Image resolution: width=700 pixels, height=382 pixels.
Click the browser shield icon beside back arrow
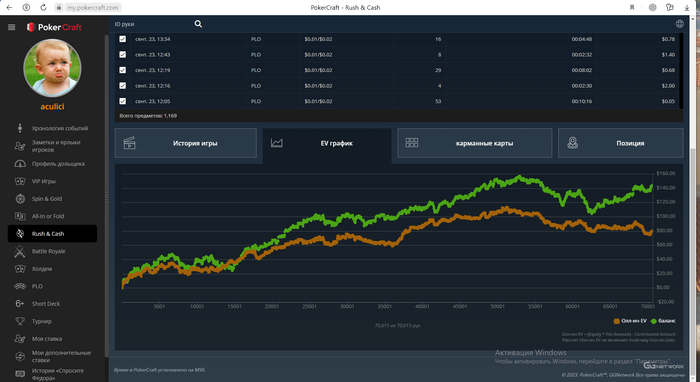coord(26,7)
